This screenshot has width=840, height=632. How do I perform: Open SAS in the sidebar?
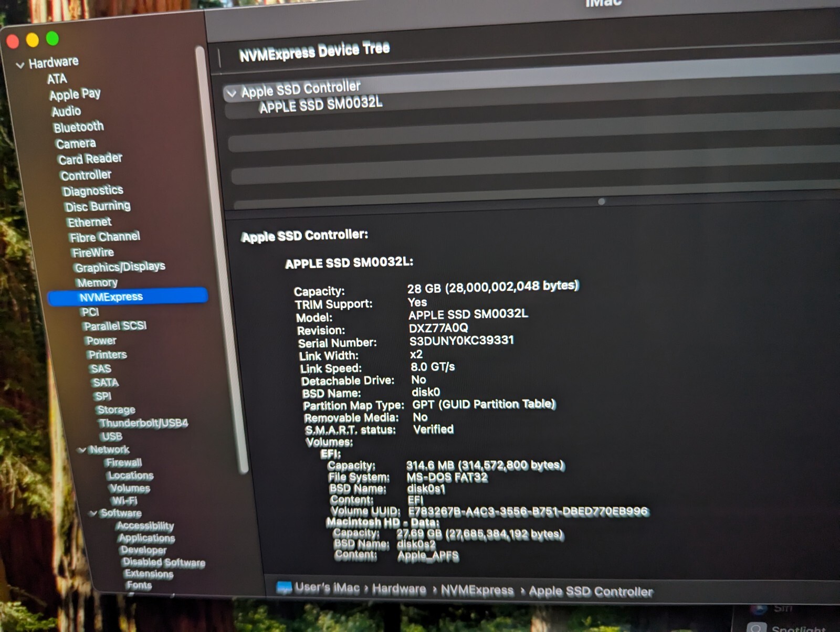point(100,368)
